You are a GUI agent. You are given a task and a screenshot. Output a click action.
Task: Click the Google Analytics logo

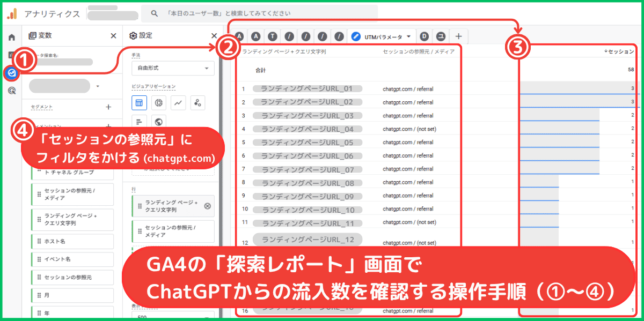point(12,13)
